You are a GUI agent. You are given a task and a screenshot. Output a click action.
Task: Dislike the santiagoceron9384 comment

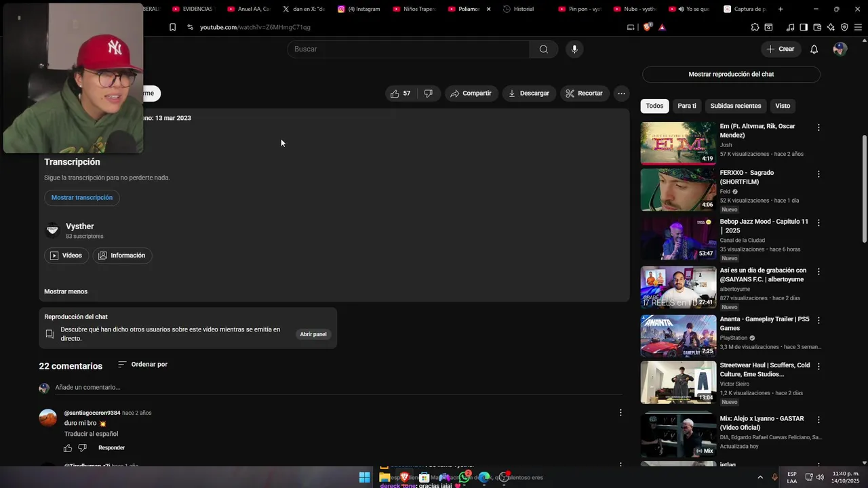pos(83,448)
